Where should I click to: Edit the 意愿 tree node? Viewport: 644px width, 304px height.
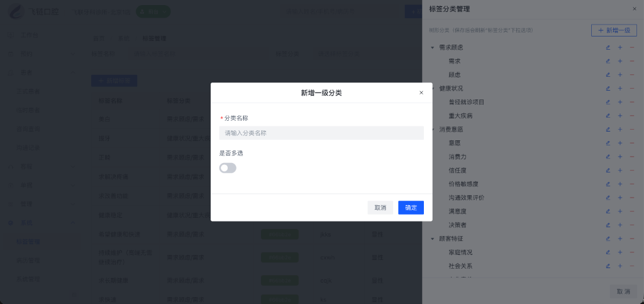click(x=608, y=143)
